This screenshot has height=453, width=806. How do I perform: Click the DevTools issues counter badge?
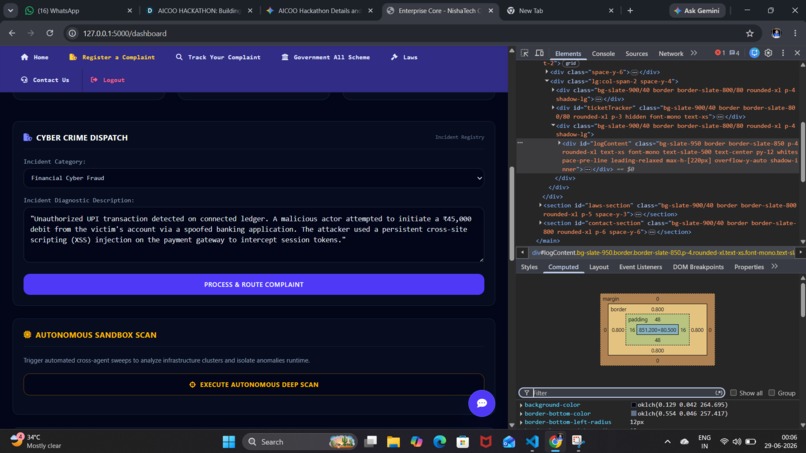tap(734, 53)
